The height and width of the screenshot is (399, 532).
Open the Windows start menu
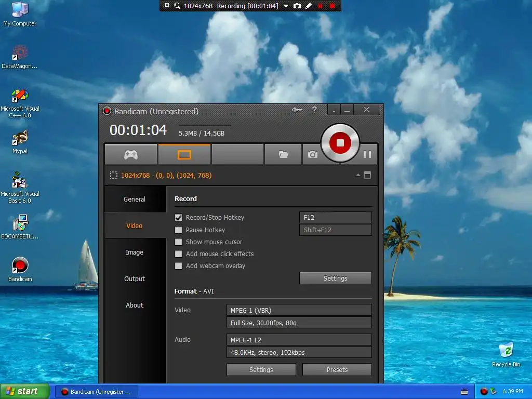[25, 391]
